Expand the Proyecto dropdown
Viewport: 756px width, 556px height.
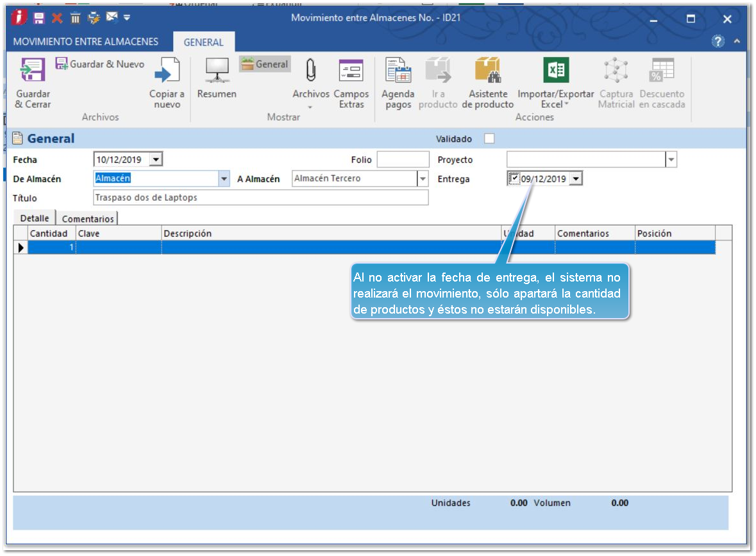(671, 160)
